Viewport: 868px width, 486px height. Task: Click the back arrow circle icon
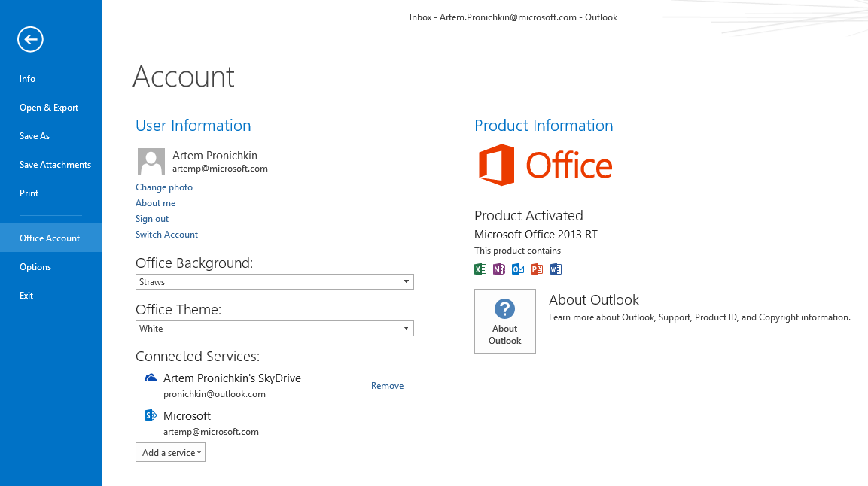(30, 39)
